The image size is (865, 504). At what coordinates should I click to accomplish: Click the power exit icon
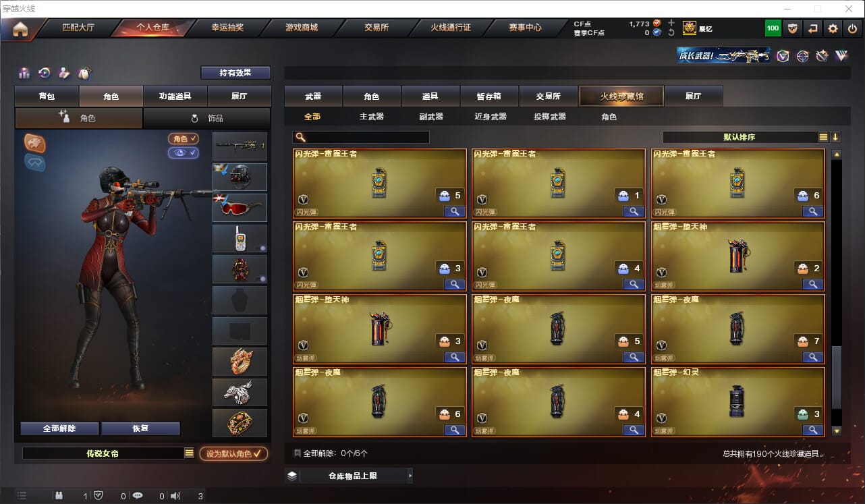[x=853, y=28]
